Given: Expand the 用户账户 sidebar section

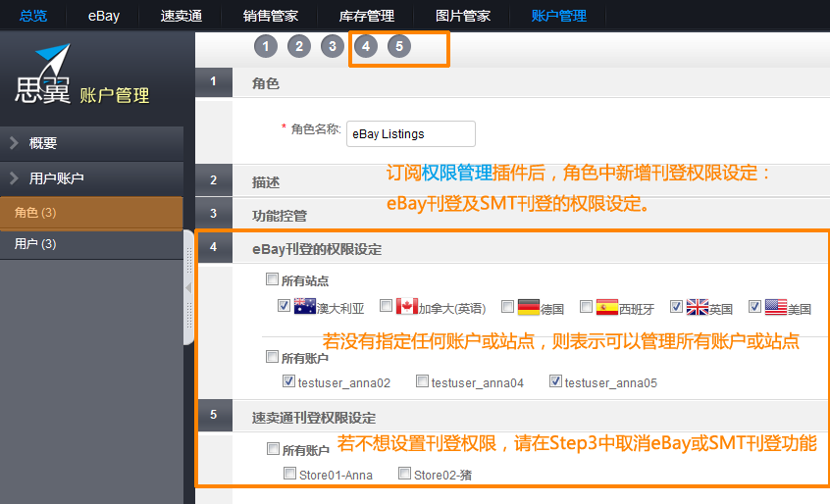Looking at the screenshot, I should pos(91,178).
